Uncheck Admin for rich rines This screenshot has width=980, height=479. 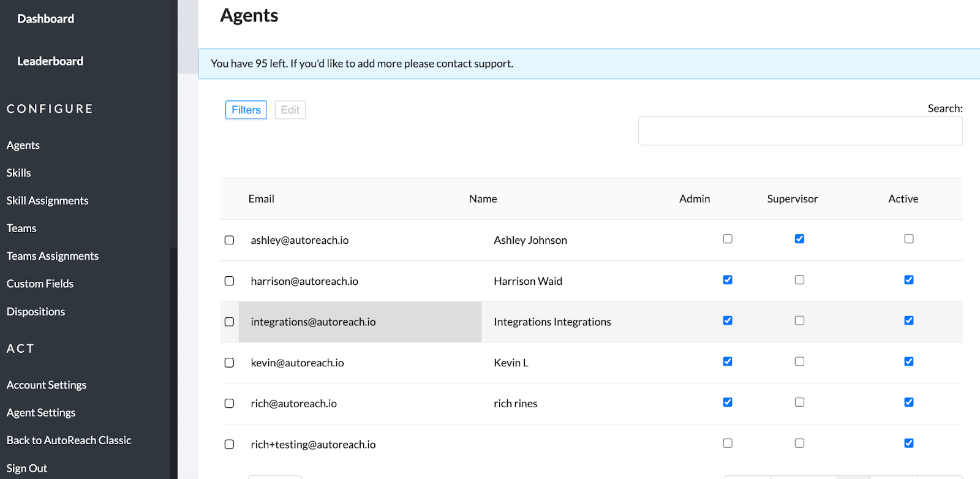(728, 402)
